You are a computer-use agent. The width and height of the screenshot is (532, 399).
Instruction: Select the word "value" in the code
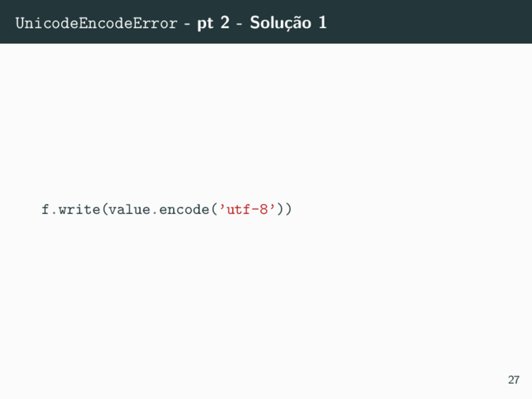tap(129, 209)
